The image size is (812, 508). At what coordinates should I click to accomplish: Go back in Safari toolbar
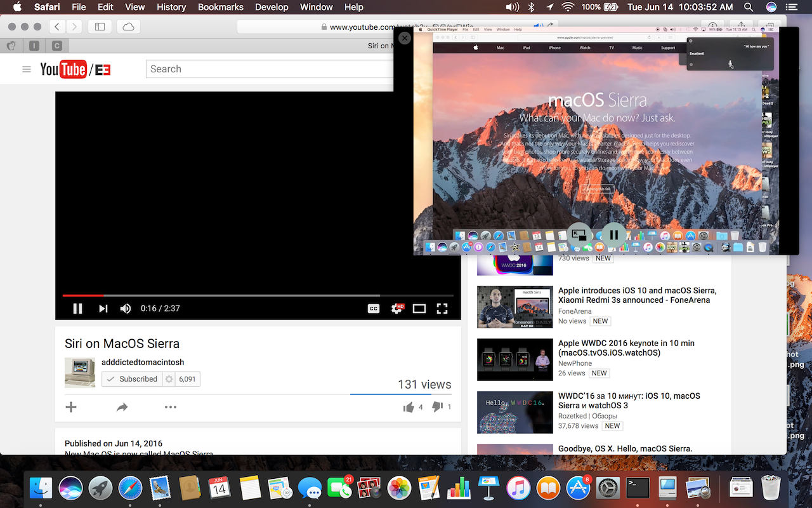(x=58, y=27)
